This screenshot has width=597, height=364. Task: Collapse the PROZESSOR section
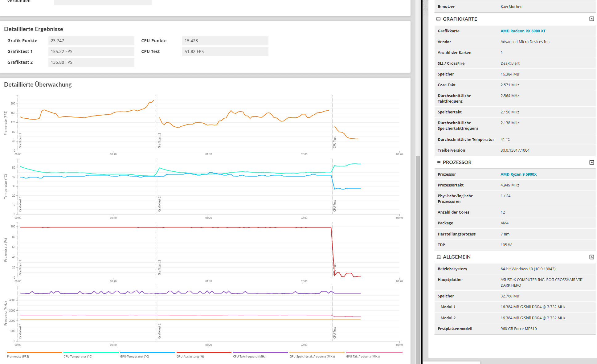click(591, 162)
